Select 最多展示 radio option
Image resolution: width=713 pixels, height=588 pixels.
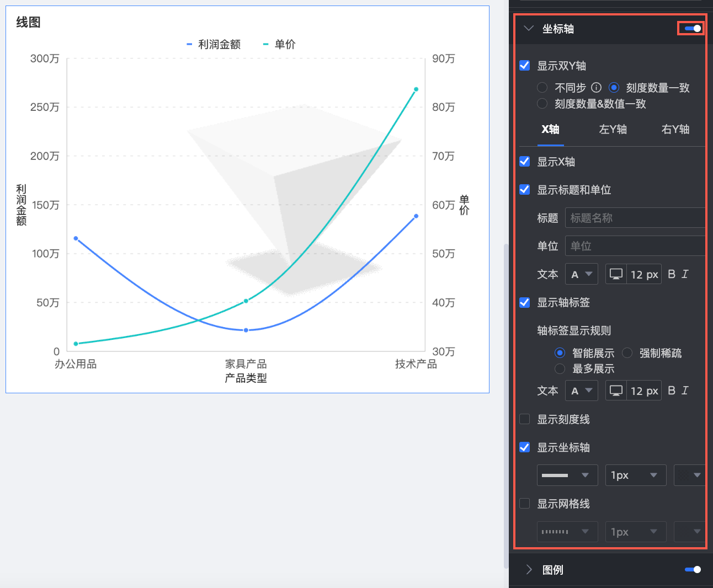(x=560, y=368)
